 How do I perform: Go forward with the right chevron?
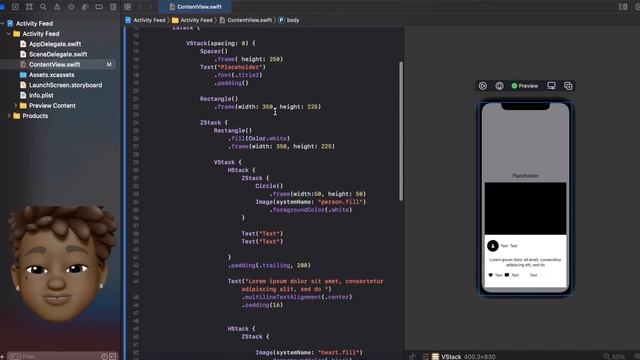click(150, 7)
